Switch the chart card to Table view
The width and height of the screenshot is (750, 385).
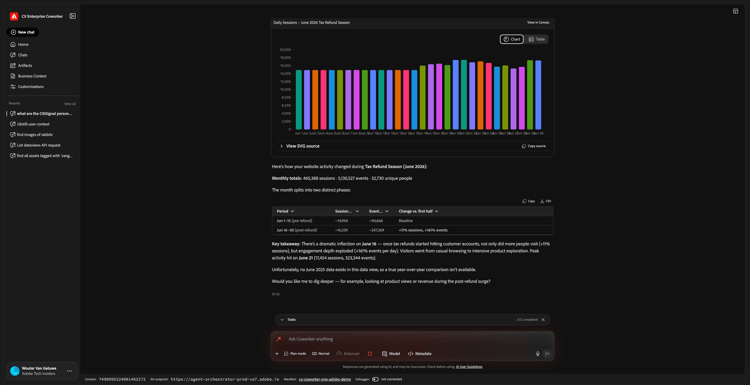tap(537, 39)
